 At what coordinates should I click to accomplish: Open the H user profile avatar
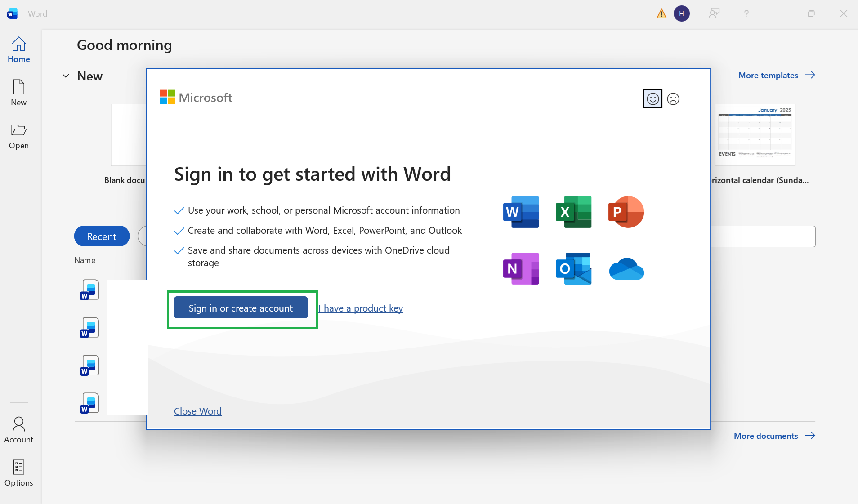tap(682, 14)
